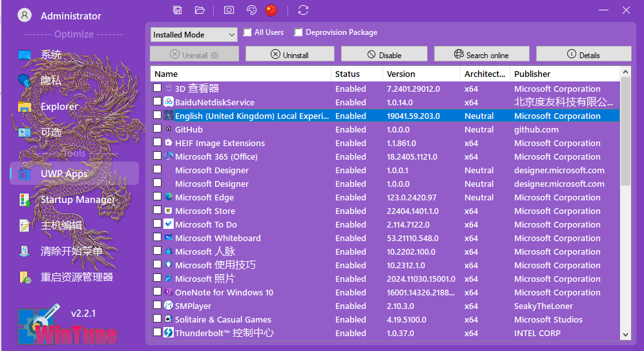
Task: Click the Uninstall button with X icon
Action: pos(290,54)
